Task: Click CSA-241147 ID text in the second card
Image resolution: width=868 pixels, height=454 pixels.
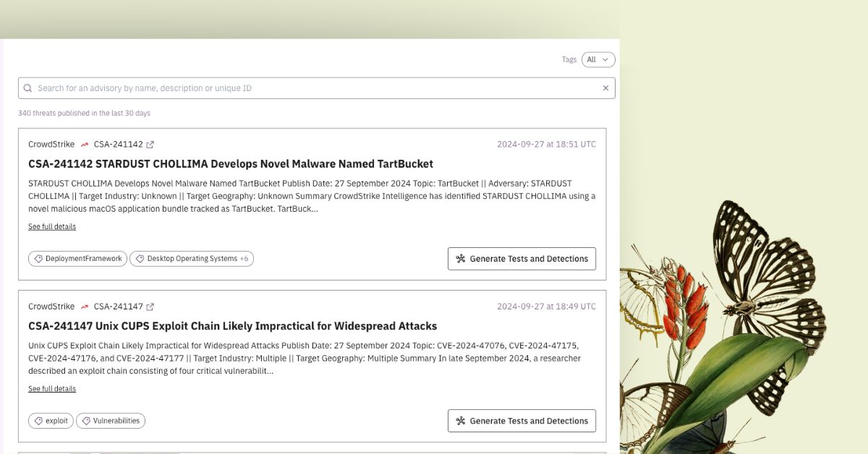Action: coord(119,307)
